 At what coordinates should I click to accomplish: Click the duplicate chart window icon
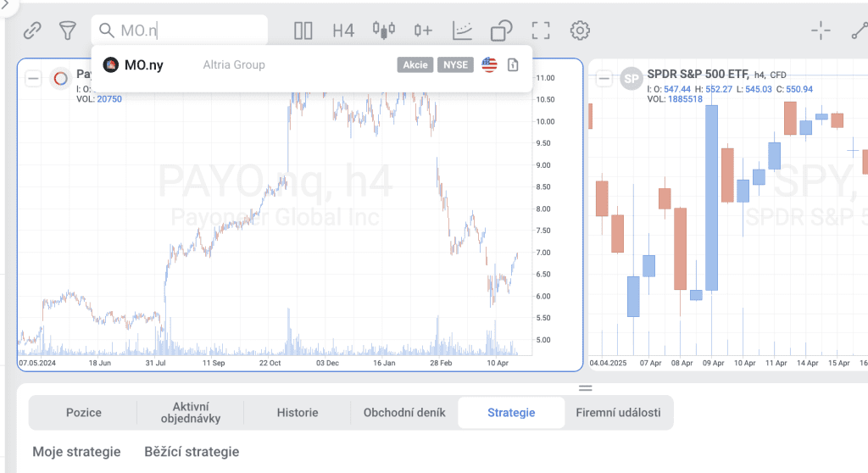(502, 31)
